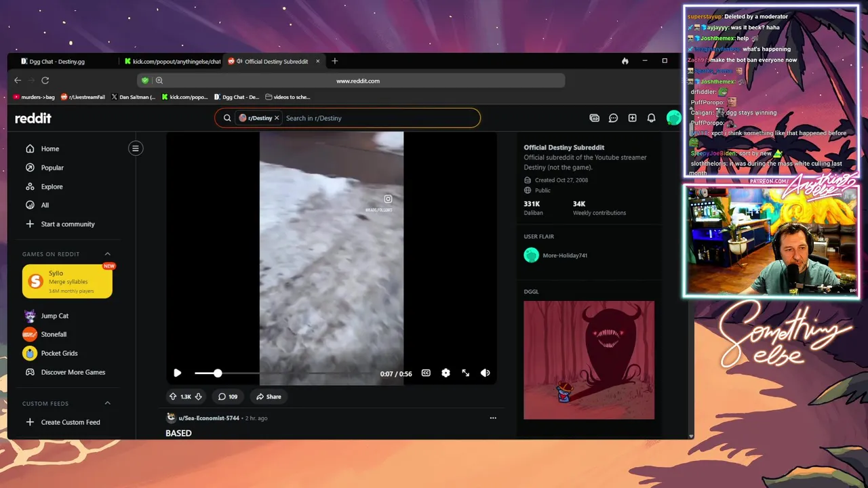This screenshot has height=488, width=868.
Task: Enter fullscreen video mode
Action: [466, 373]
